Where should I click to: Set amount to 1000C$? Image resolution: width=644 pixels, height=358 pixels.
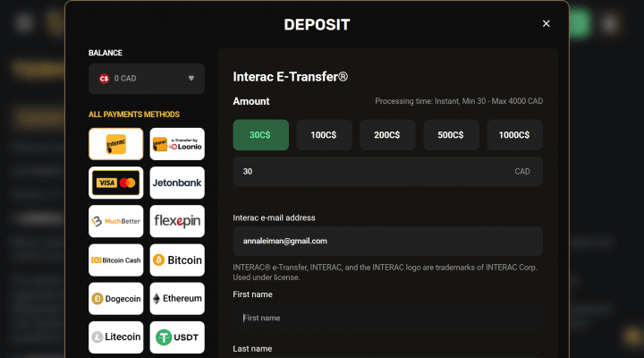(514, 135)
